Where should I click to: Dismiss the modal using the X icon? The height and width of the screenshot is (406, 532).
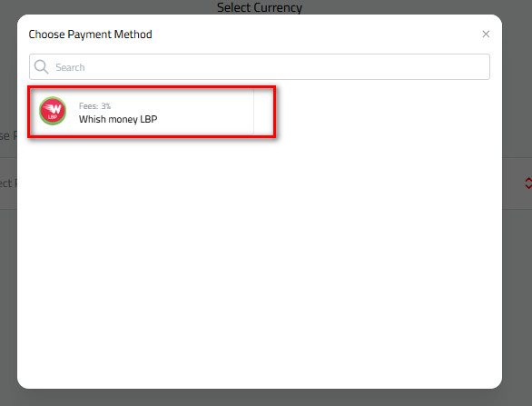(486, 34)
